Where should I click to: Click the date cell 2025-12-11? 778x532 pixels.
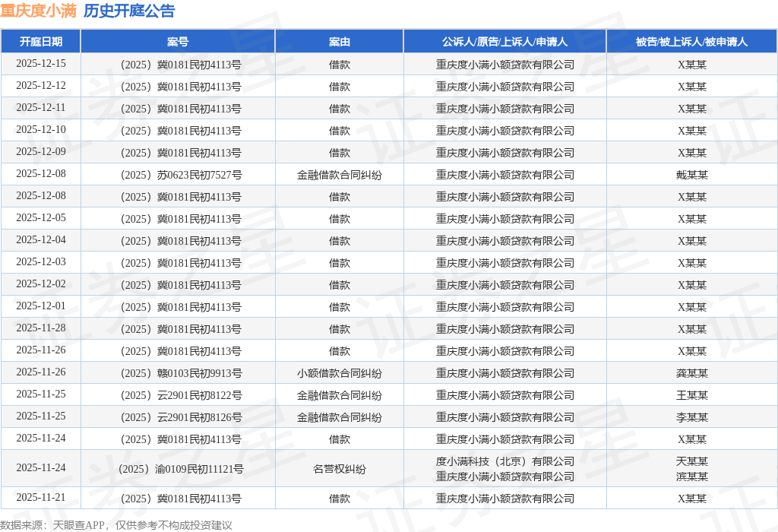(41, 108)
